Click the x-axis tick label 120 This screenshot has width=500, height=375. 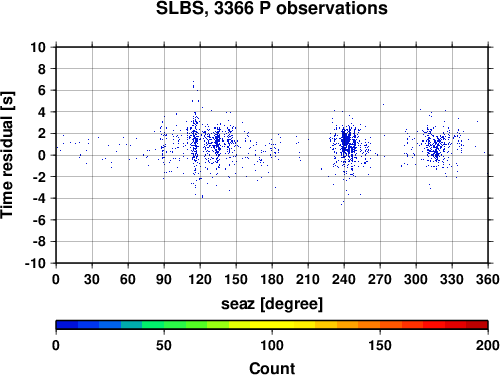[200, 279]
